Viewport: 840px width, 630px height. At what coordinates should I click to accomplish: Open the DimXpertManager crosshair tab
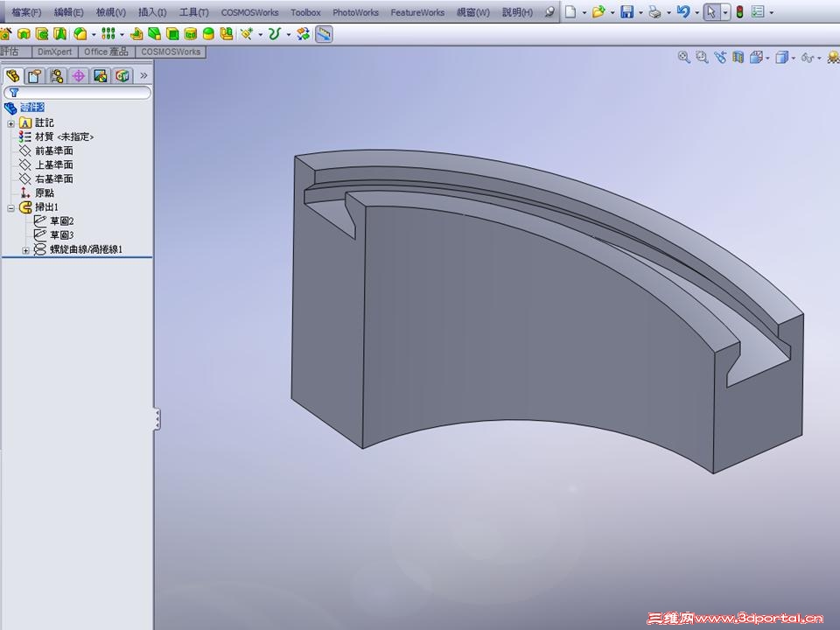click(78, 75)
